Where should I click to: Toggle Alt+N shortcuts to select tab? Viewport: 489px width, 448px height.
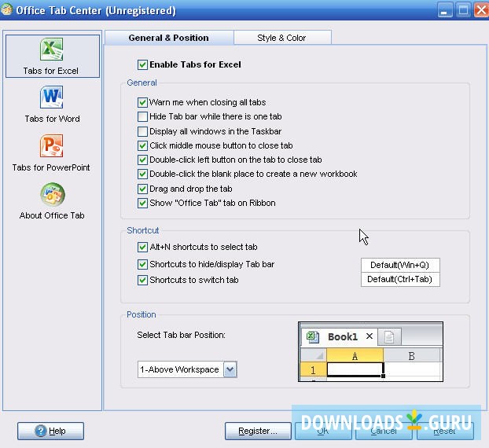tap(142, 248)
